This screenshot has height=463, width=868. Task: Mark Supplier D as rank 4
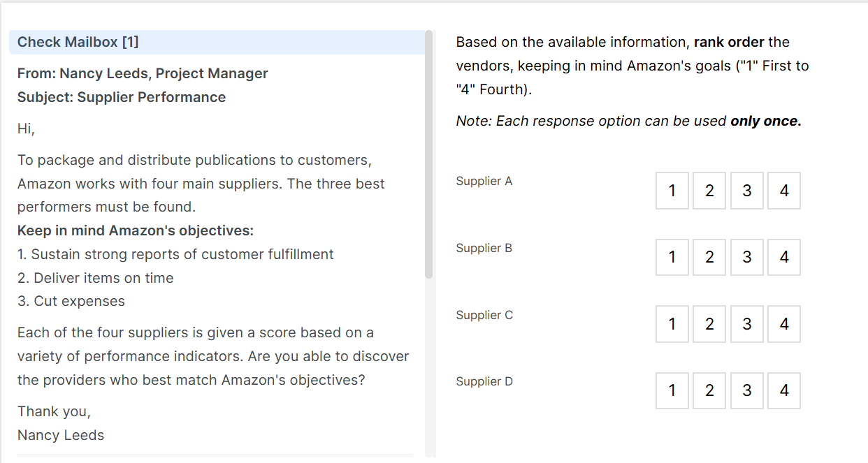click(784, 390)
